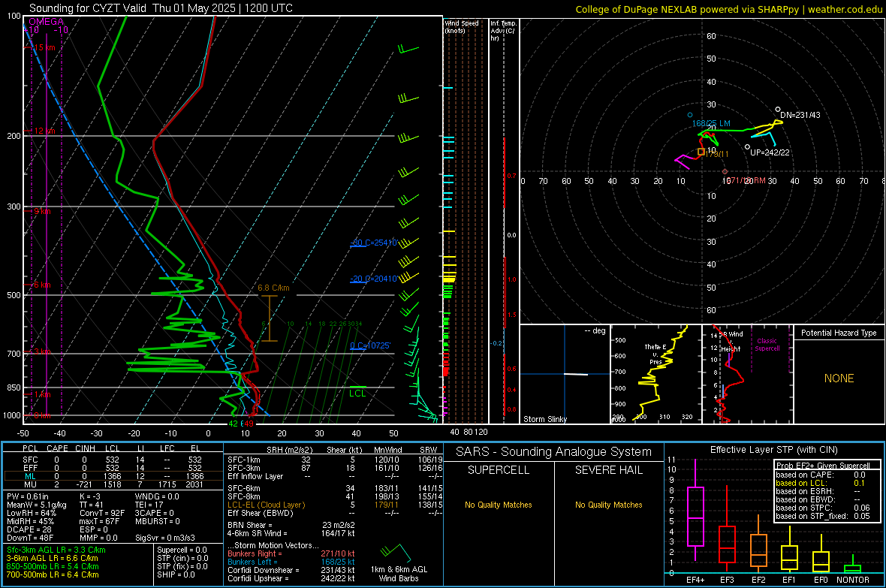Click the magenta OMEGA label

pos(46,22)
